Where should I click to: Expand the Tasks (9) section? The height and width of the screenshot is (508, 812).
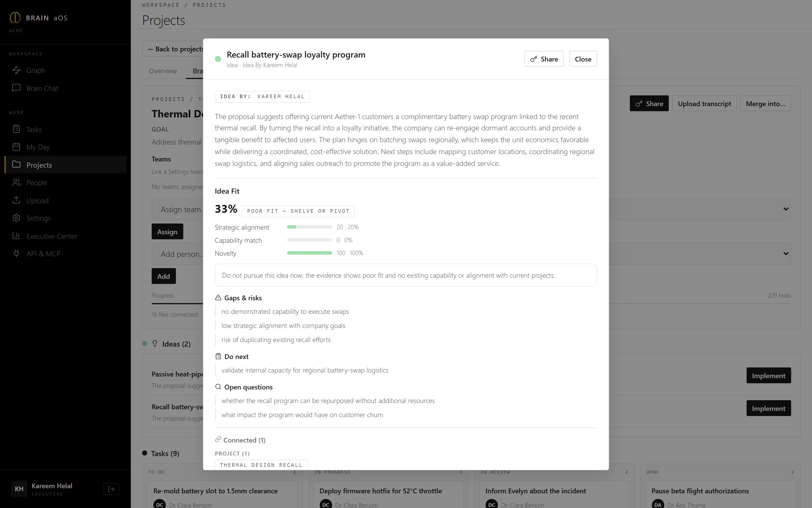pos(165,454)
